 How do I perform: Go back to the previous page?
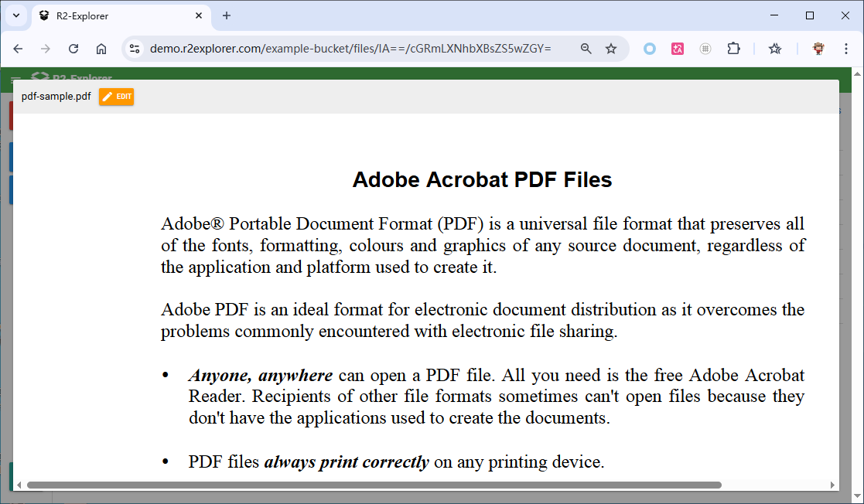pos(18,49)
